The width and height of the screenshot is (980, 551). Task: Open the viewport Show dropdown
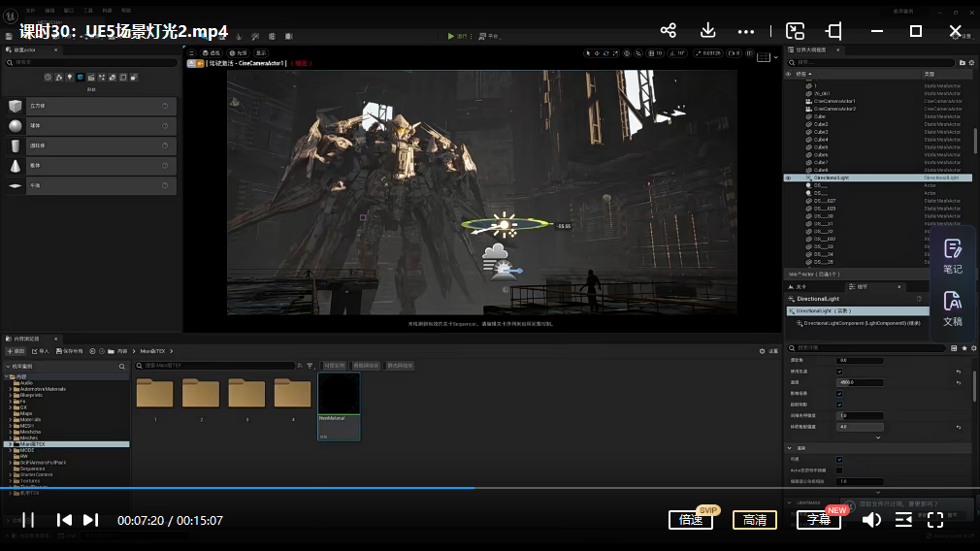261,53
